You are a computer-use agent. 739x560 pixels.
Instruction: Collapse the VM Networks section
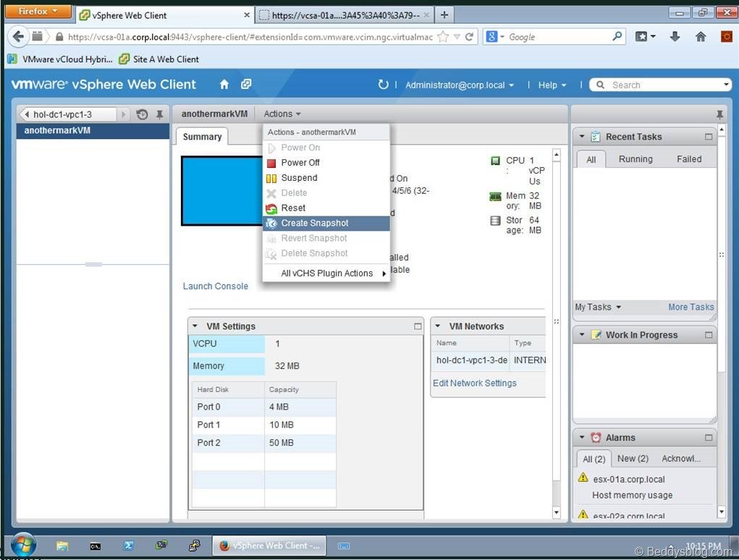[437, 326]
